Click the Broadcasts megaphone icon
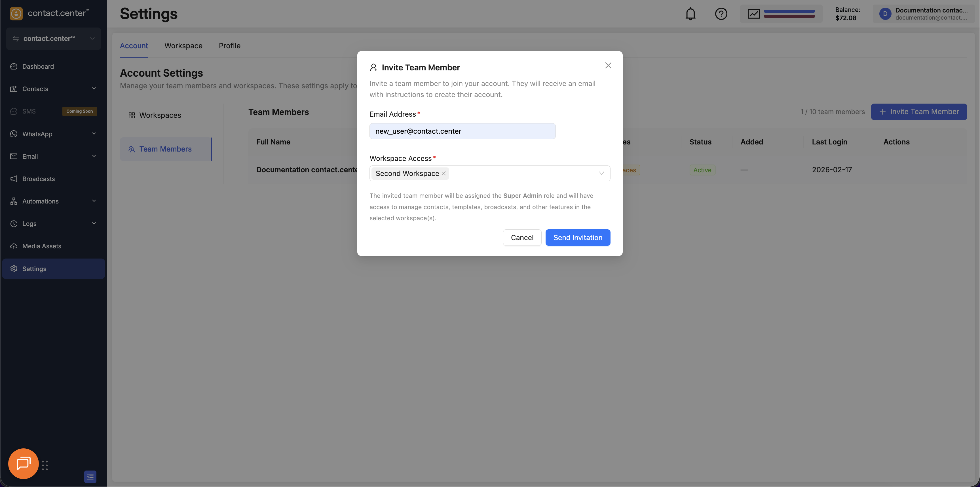This screenshot has height=487, width=980. 14,179
